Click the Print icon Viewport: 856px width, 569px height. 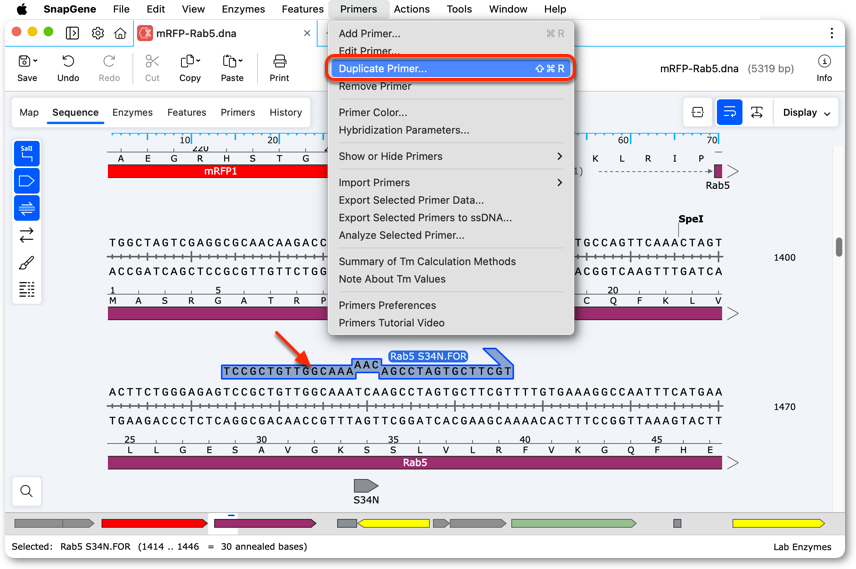click(280, 61)
